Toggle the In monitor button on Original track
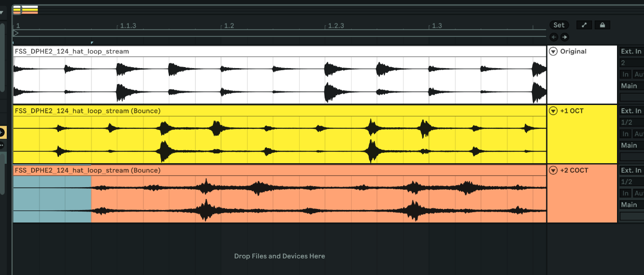Screen dimensions: 644x275 click(626, 74)
